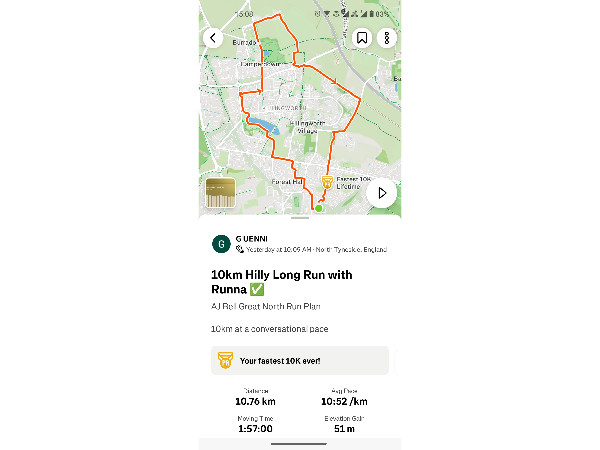
Task: Pull up the sheet drag handle
Action: click(x=300, y=218)
